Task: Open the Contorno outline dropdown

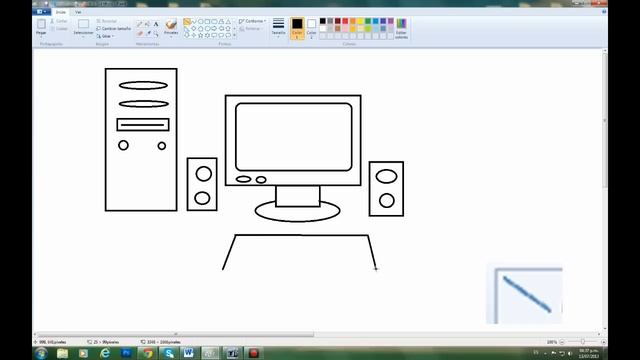Action: click(x=252, y=21)
